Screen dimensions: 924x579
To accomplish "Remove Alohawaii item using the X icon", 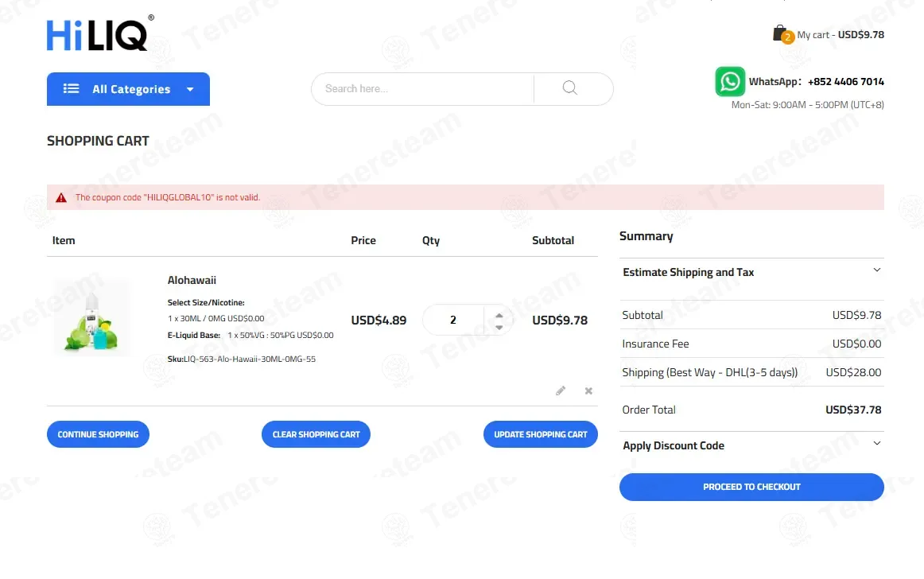I will (588, 391).
